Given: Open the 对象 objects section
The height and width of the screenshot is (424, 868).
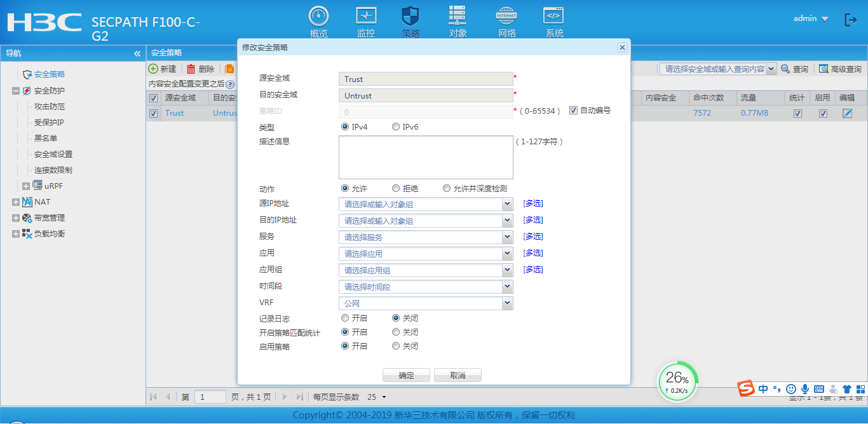Looking at the screenshot, I should pyautogui.click(x=458, y=16).
